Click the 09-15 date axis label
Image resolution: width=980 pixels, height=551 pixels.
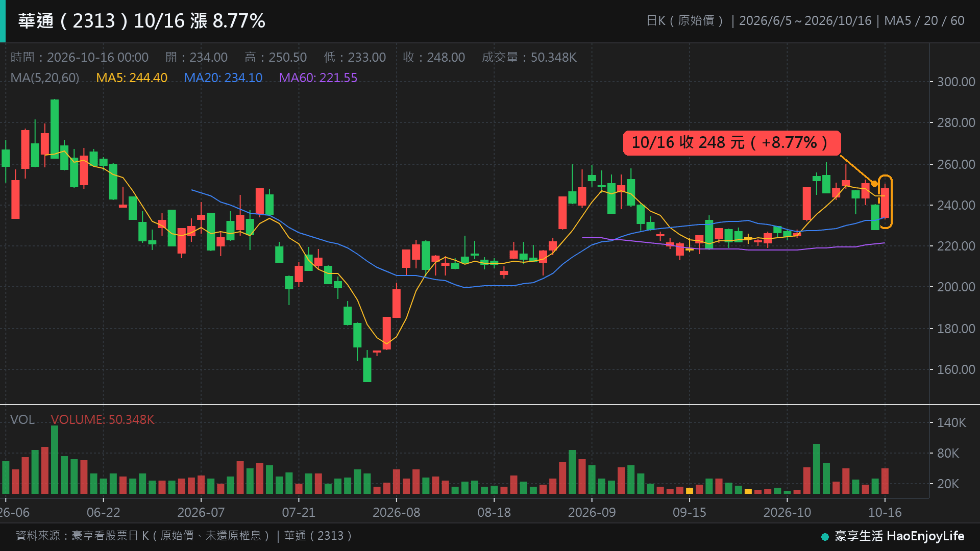(690, 512)
